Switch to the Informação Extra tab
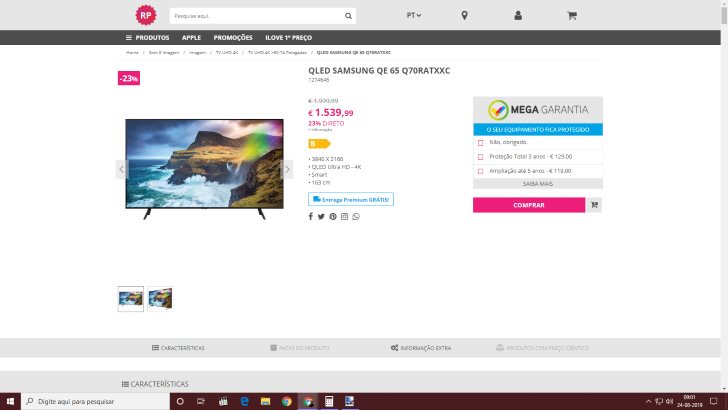Viewport: 728px width, 410px height. tap(421, 348)
